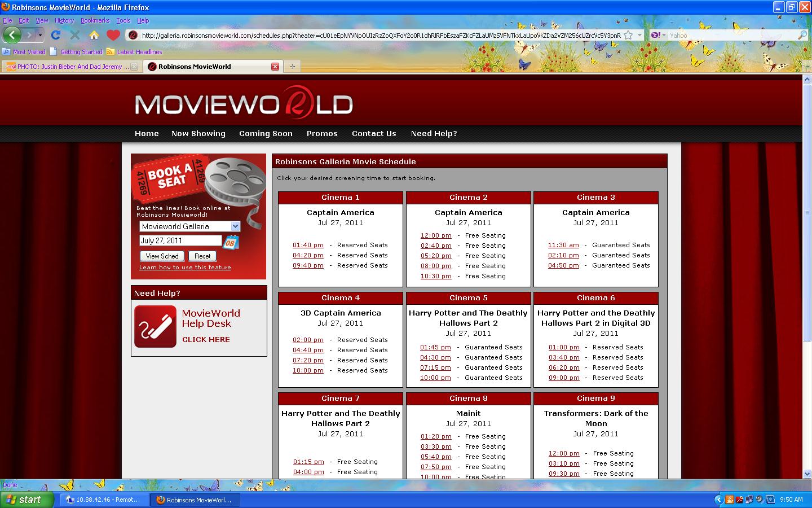Open the back-history dropdown arrow

pyautogui.click(x=39, y=35)
